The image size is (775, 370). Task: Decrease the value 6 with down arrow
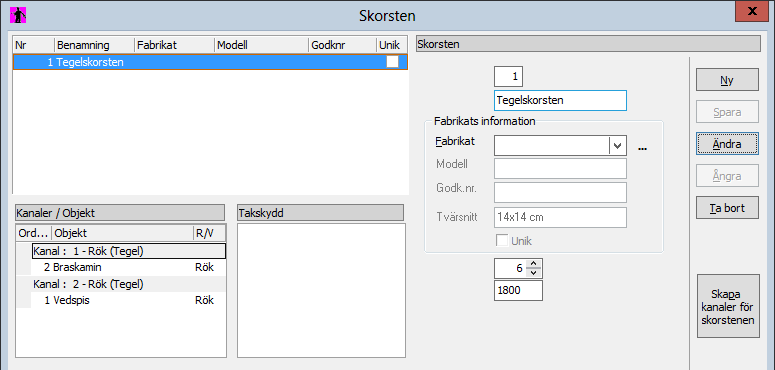(x=533, y=273)
